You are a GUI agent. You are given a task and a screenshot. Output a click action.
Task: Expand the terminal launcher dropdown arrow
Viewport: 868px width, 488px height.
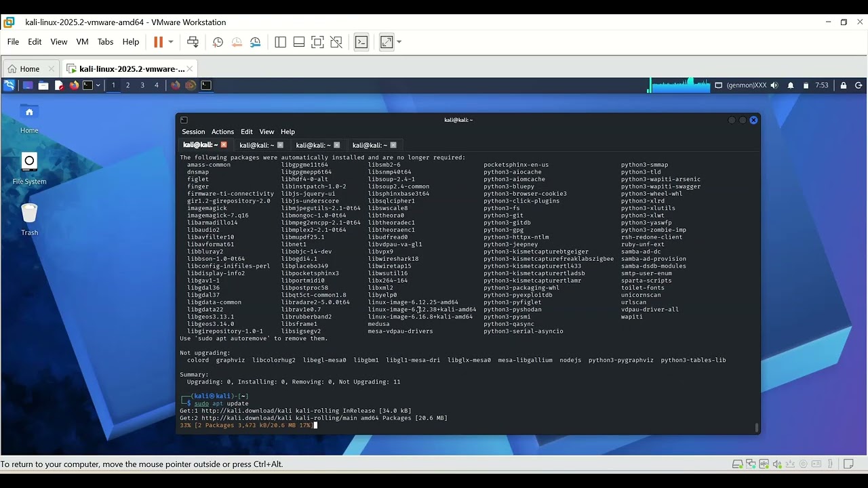[98, 85]
